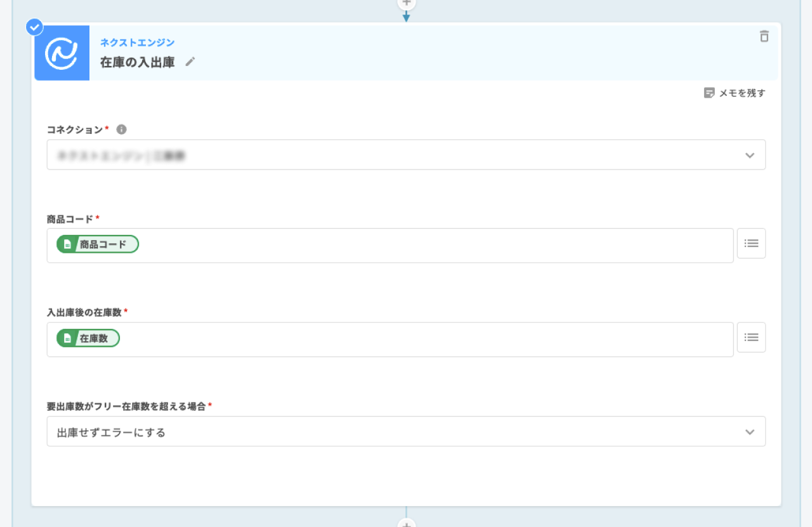Click the spreadsheet icon inside the 在庫数 pill
812x527 pixels.
67,338
